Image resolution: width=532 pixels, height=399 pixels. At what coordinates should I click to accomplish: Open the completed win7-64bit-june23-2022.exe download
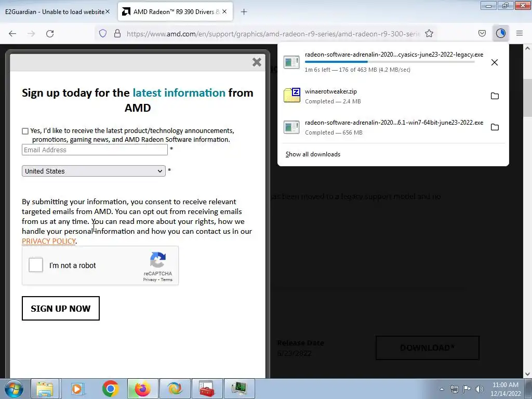pyautogui.click(x=383, y=127)
